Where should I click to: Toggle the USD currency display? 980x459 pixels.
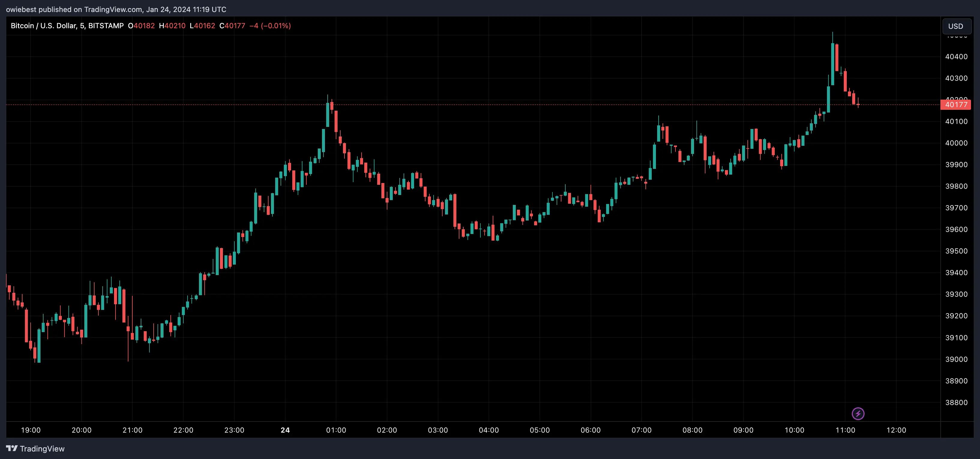pos(956,26)
